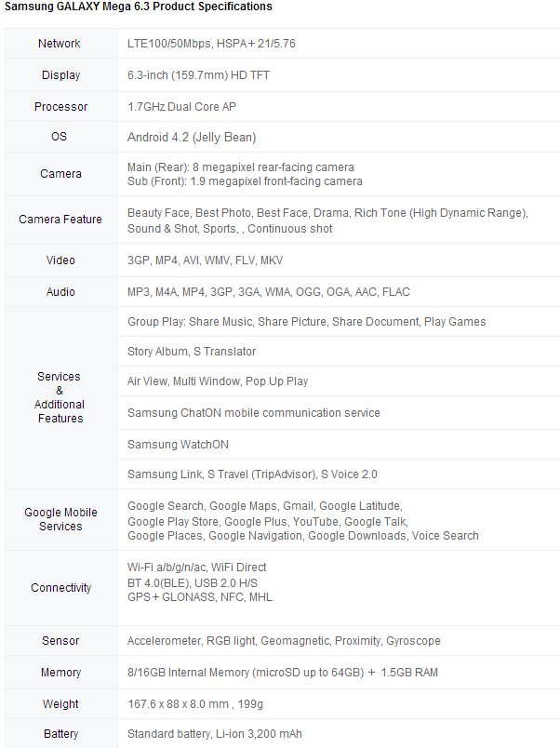The height and width of the screenshot is (748, 560).
Task: Click the 1.7GHz Dual Core AP text
Action: (x=181, y=107)
